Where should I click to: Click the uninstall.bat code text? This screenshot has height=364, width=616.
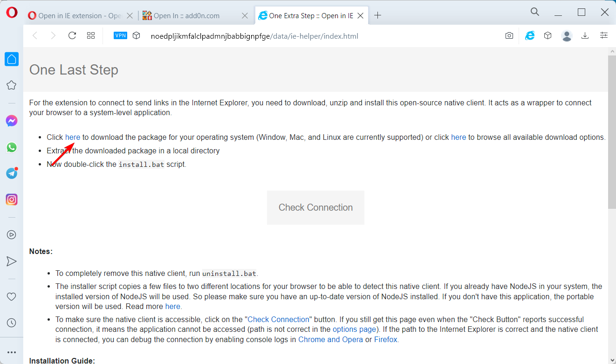pos(229,274)
